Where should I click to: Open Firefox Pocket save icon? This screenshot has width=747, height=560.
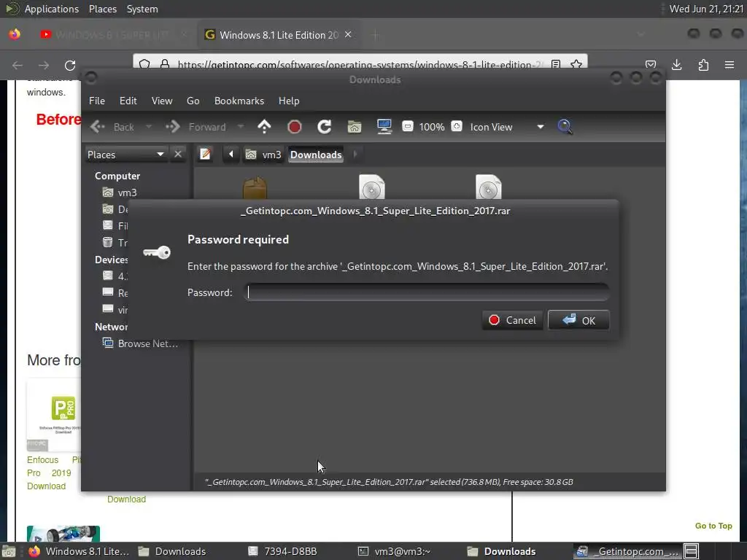651,65
